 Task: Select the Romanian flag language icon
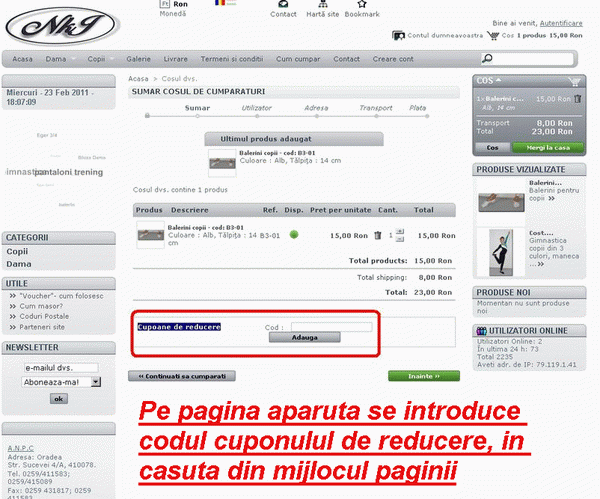(x=220, y=3)
